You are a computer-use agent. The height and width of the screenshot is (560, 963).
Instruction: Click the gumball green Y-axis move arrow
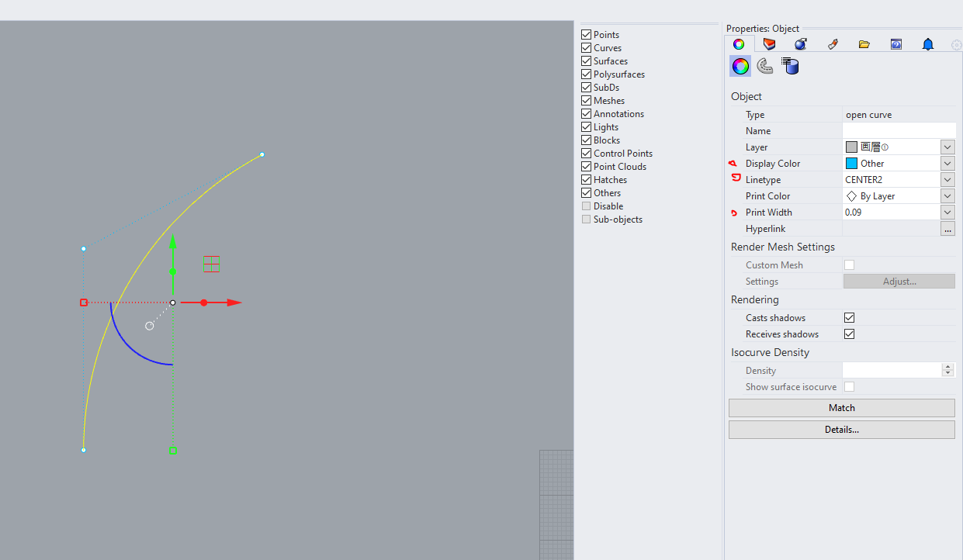tap(172, 240)
